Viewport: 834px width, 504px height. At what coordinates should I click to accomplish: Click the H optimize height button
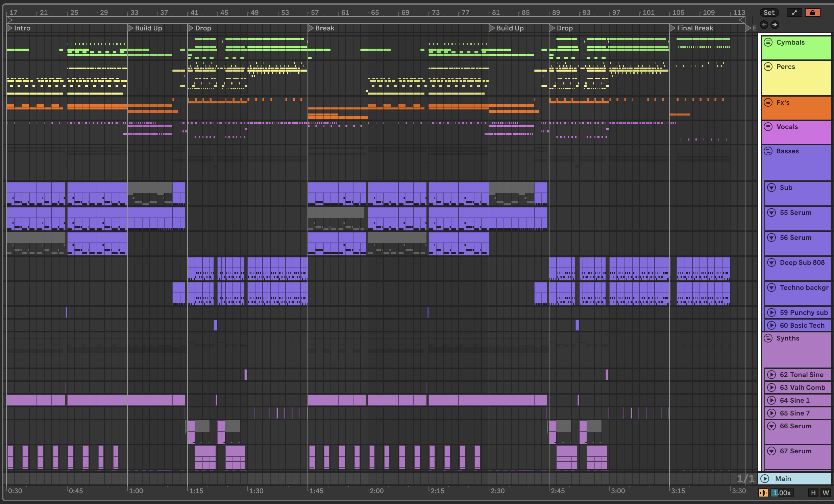[813, 493]
